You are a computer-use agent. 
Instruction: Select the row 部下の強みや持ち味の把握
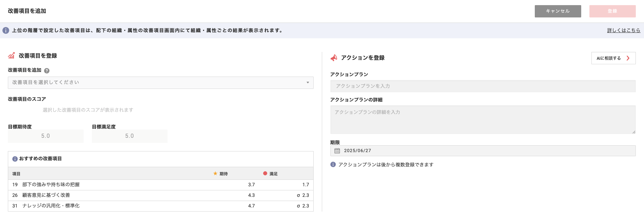click(160, 185)
